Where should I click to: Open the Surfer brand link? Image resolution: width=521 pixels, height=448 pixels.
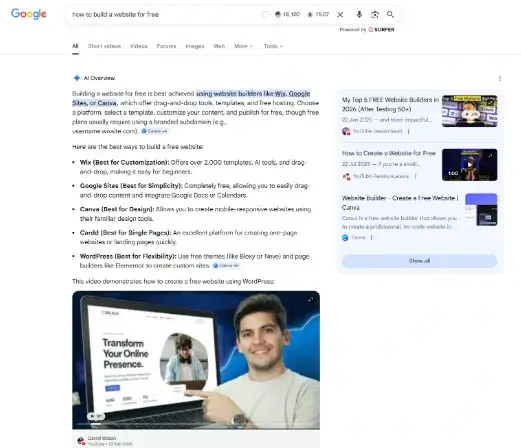381,30
